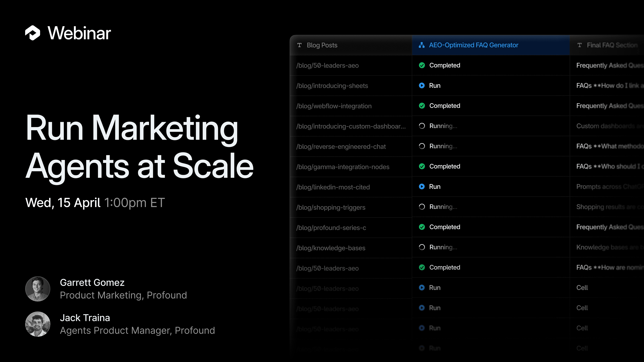Click the Webinar title text
This screenshot has height=362, width=644.
coord(79,33)
